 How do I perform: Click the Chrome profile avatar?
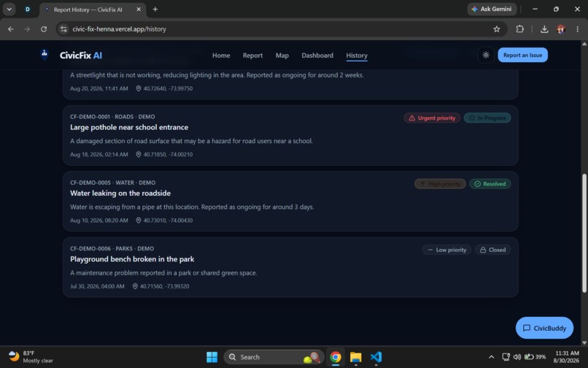tap(561, 29)
